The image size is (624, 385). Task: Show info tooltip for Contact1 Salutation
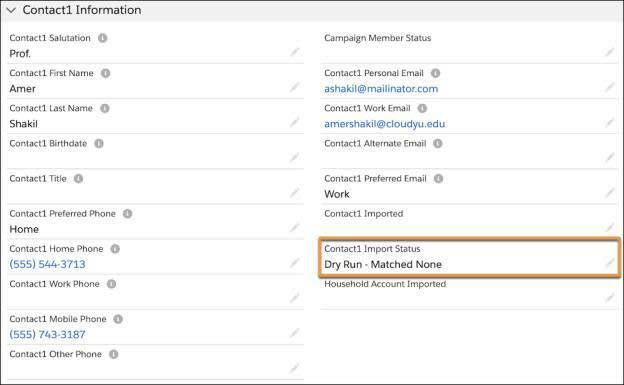[103, 38]
